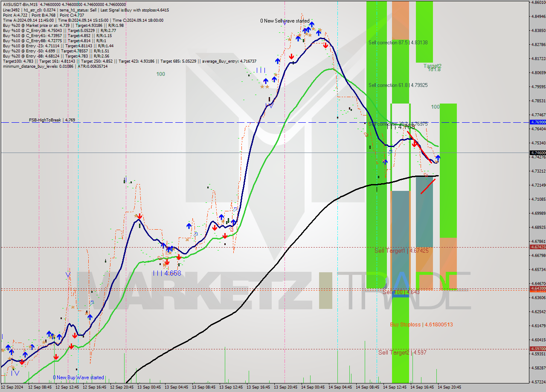Viewport: 546px width, 392px height.
Task: Select the Sell correction 61.8 level label
Action: click(398, 85)
